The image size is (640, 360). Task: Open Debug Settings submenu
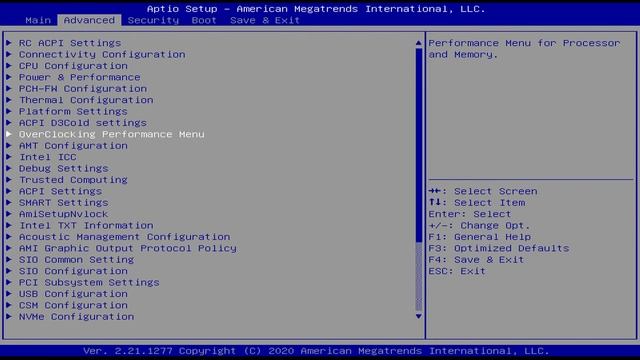(x=64, y=169)
